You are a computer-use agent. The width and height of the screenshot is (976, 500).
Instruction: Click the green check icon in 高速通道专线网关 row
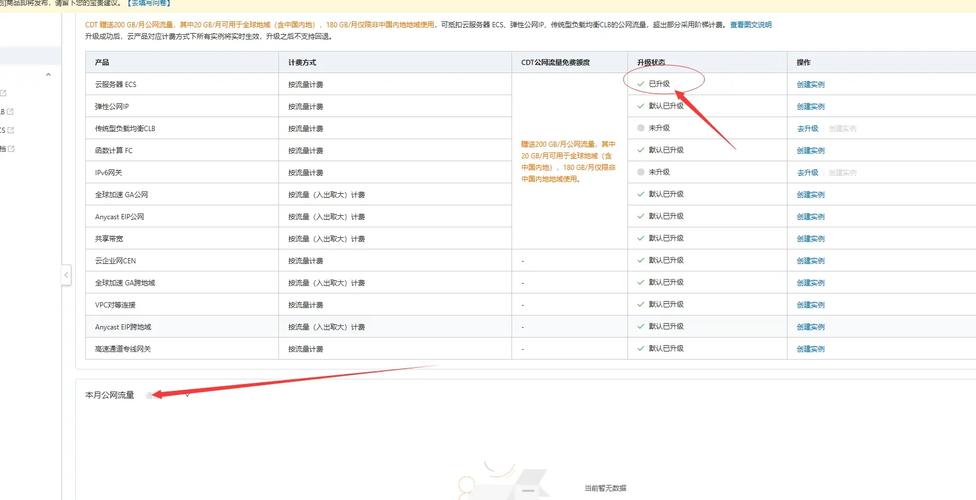click(x=640, y=349)
